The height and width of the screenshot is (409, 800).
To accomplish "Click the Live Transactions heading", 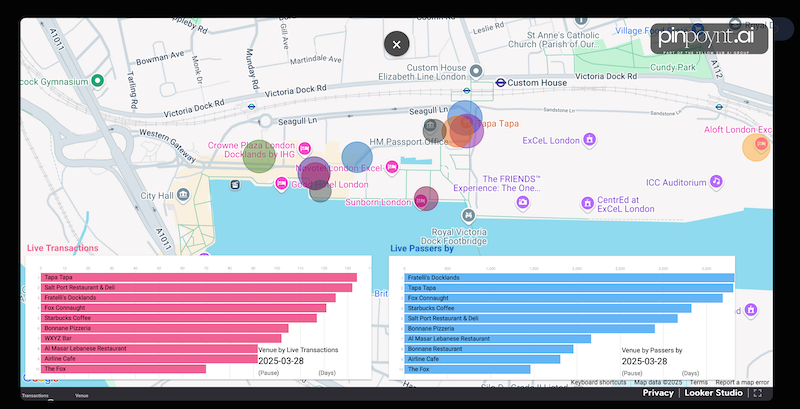I will tap(63, 248).
